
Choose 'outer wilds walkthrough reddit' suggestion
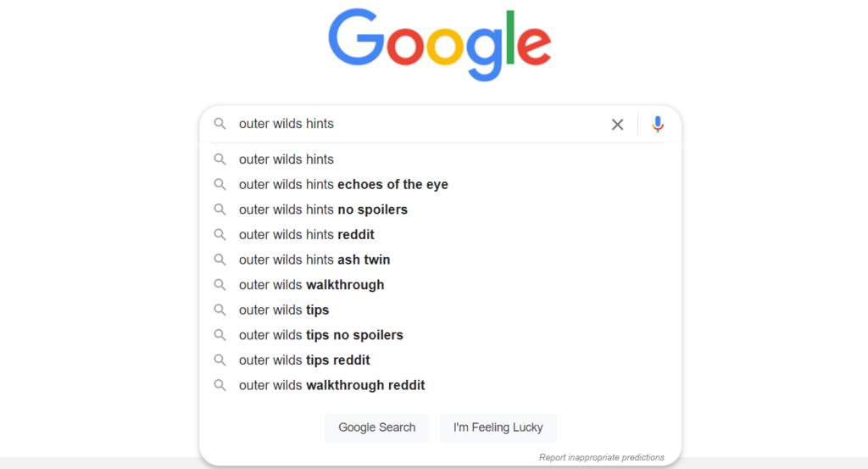tap(331, 385)
